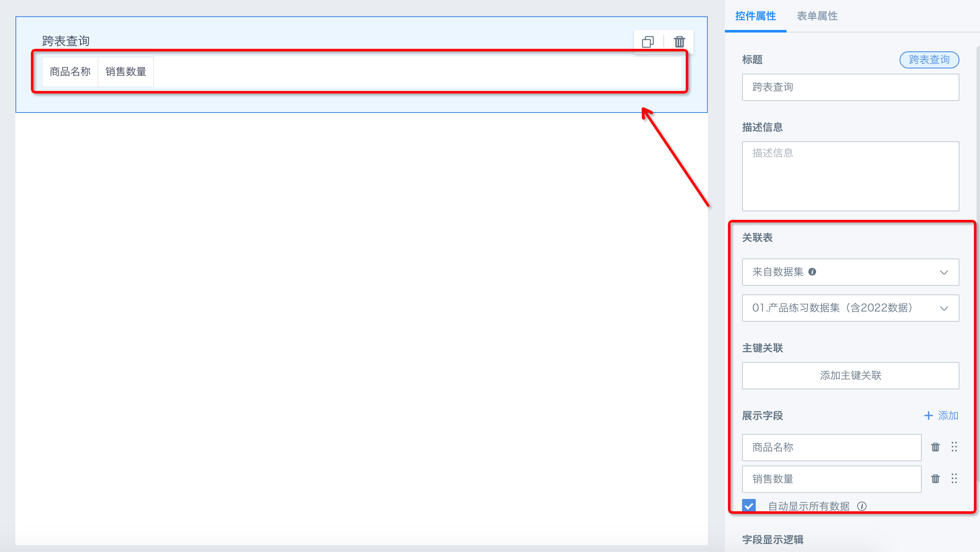980x552 pixels.
Task: Switch to the 表单属性 tab
Action: pos(817,16)
